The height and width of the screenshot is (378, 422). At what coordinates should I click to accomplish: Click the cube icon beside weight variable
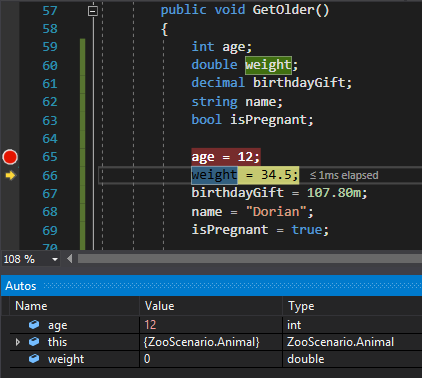(34, 358)
